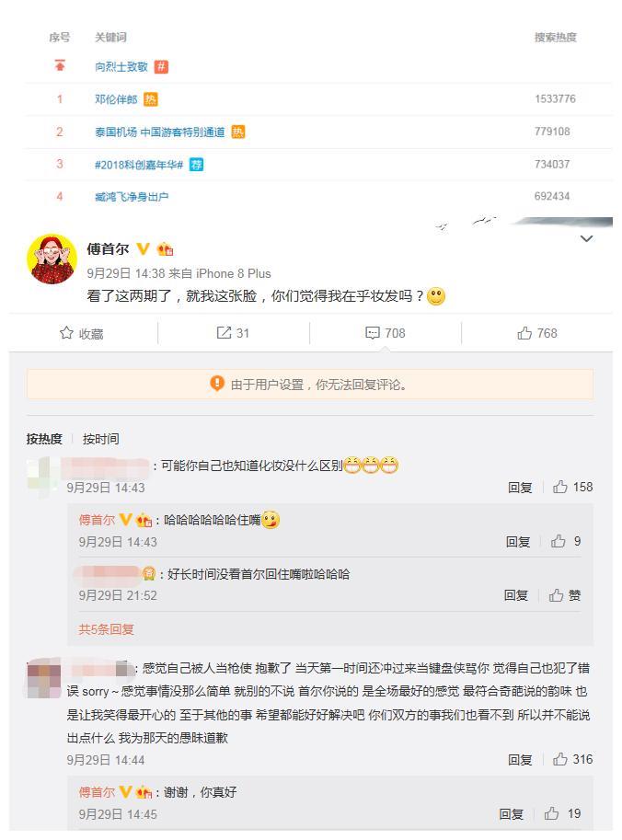Expand the post options chevron arrow
This screenshot has height=840, width=622.
click(587, 238)
